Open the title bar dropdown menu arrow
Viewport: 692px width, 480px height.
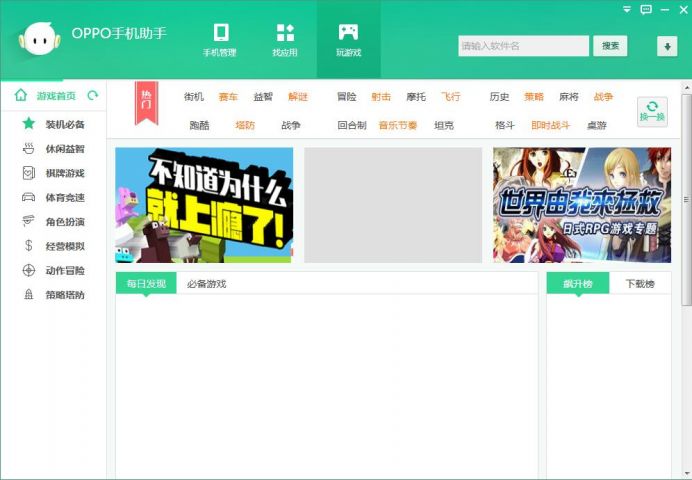point(627,9)
